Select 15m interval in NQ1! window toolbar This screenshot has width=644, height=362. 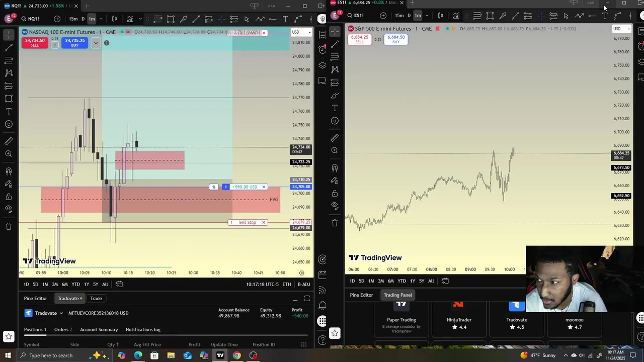[x=73, y=19]
